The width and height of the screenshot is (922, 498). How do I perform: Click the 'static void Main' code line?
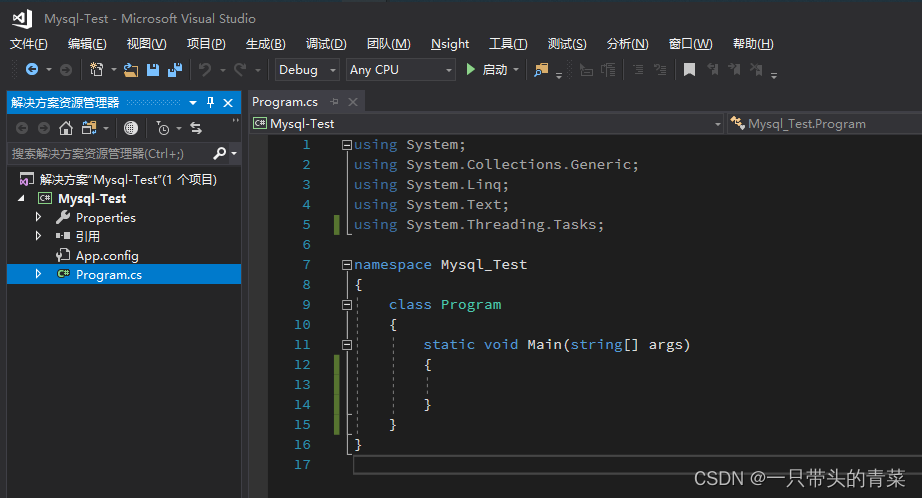point(556,345)
